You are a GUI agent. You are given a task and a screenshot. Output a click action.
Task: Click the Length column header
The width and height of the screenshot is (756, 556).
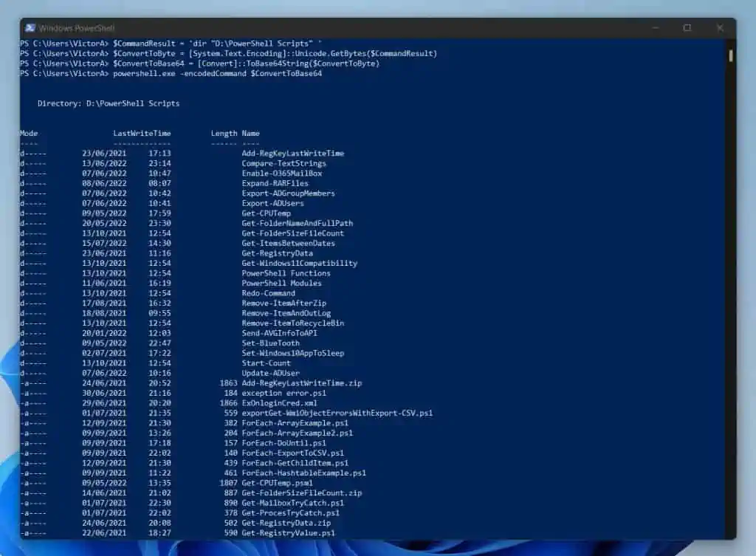224,133
